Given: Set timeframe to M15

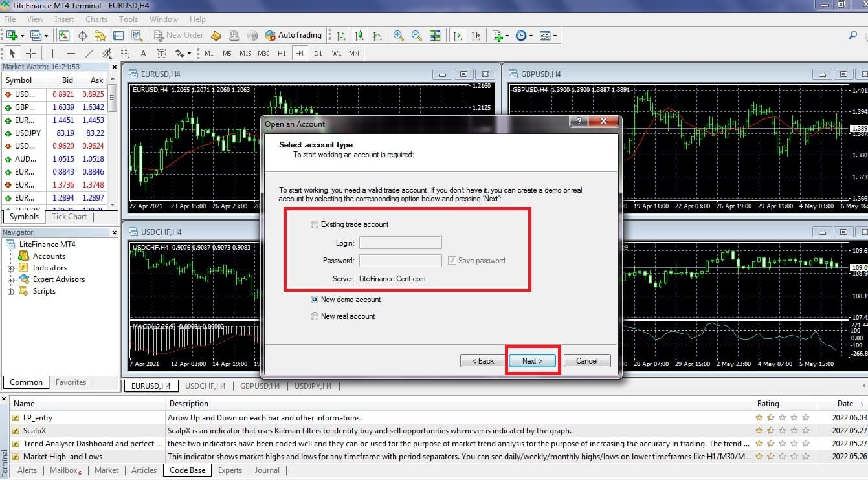Looking at the screenshot, I should pos(245,53).
